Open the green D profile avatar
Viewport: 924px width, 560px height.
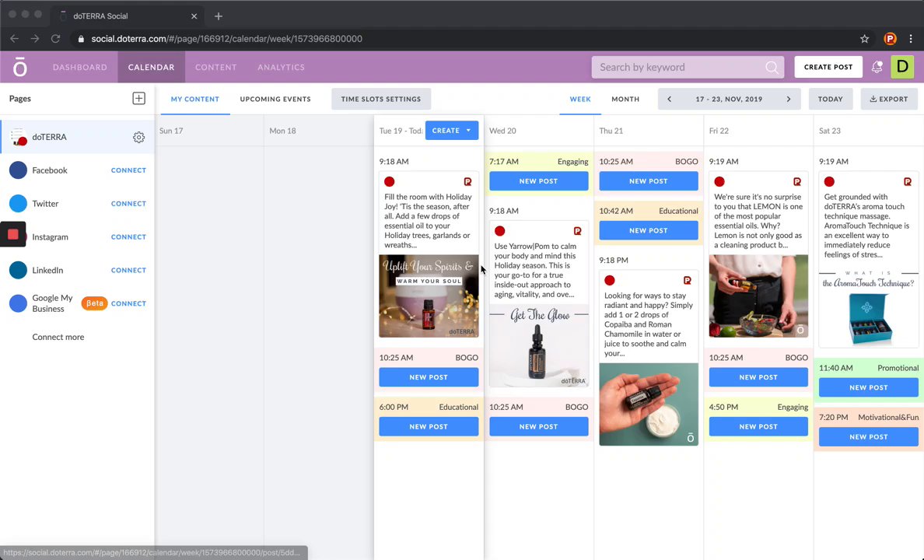[x=902, y=67]
